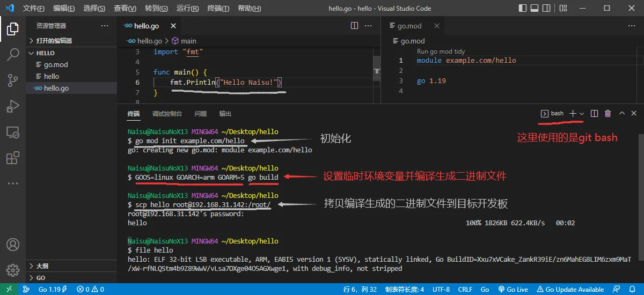
Task: Click 行 6, 列 32 cursor position
Action: pyautogui.click(x=360, y=290)
